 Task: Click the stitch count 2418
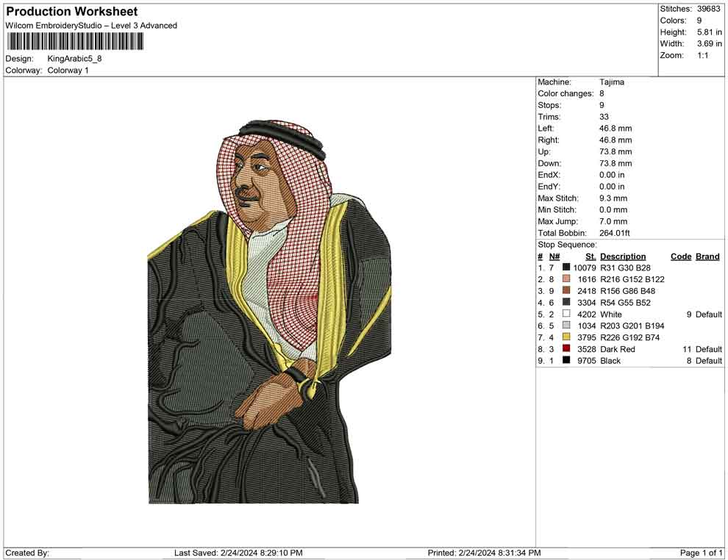586,291
